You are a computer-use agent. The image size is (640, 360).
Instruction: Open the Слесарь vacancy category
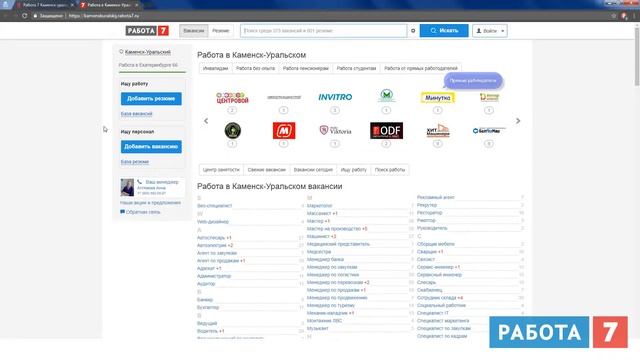click(x=426, y=282)
